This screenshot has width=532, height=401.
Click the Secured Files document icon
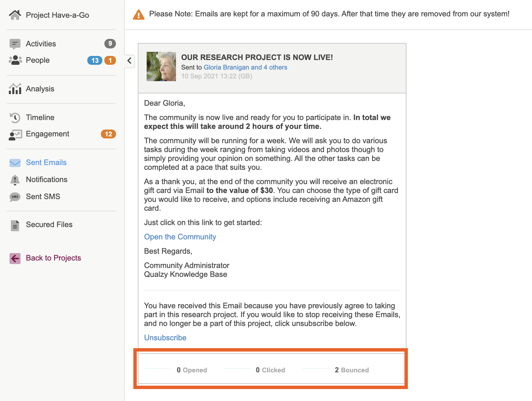click(15, 225)
